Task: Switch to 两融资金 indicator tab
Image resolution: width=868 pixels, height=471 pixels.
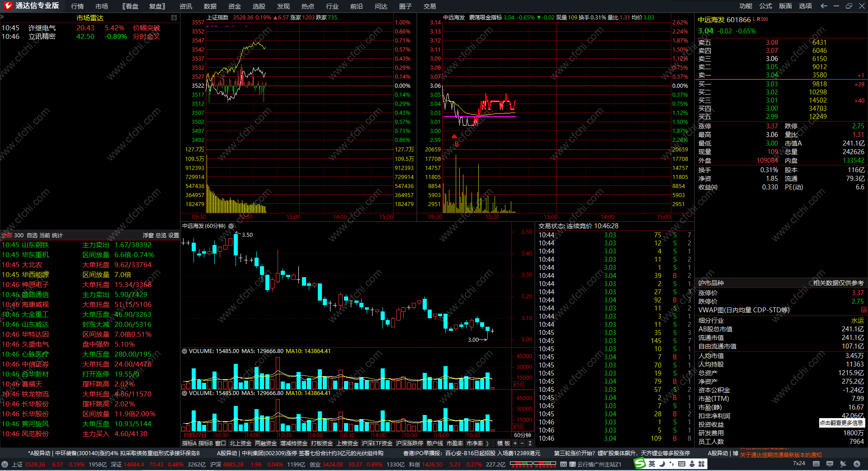Action: pyautogui.click(x=265, y=443)
